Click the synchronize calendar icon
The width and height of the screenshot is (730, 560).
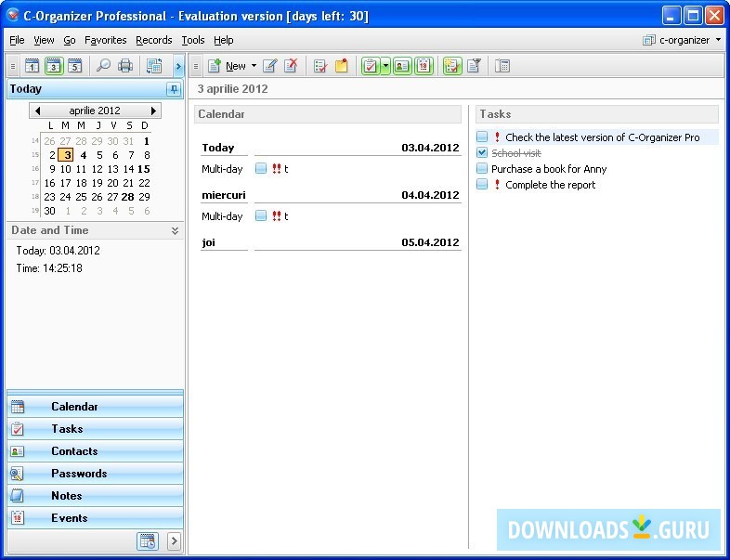[153, 66]
